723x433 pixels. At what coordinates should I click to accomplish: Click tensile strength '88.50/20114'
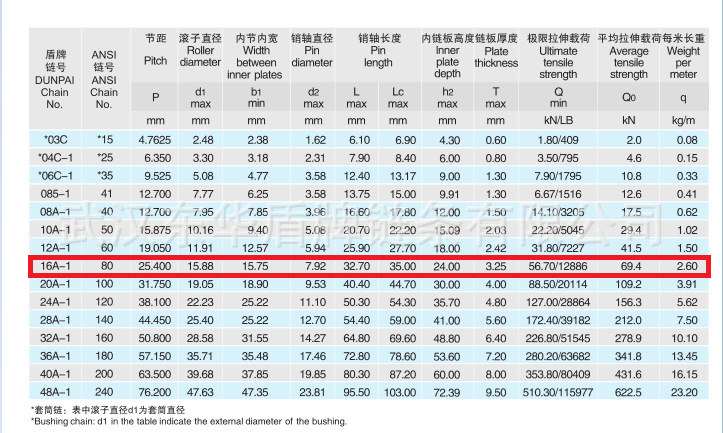tap(558, 284)
